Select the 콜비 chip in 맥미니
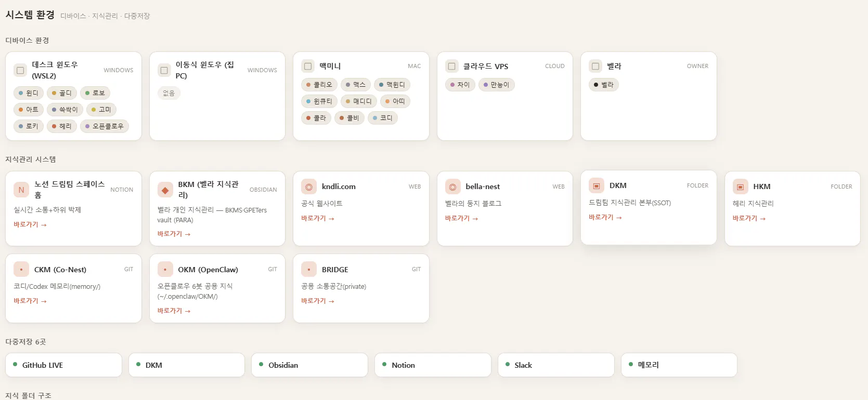The image size is (868, 400). click(349, 118)
